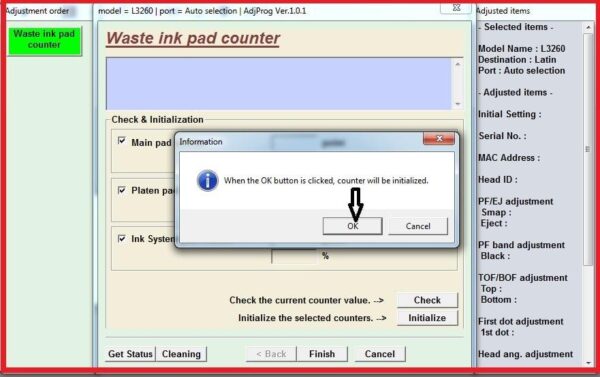Click 'Head ang. adjustment' entry
Screen dimensions: 600x377
(525, 354)
